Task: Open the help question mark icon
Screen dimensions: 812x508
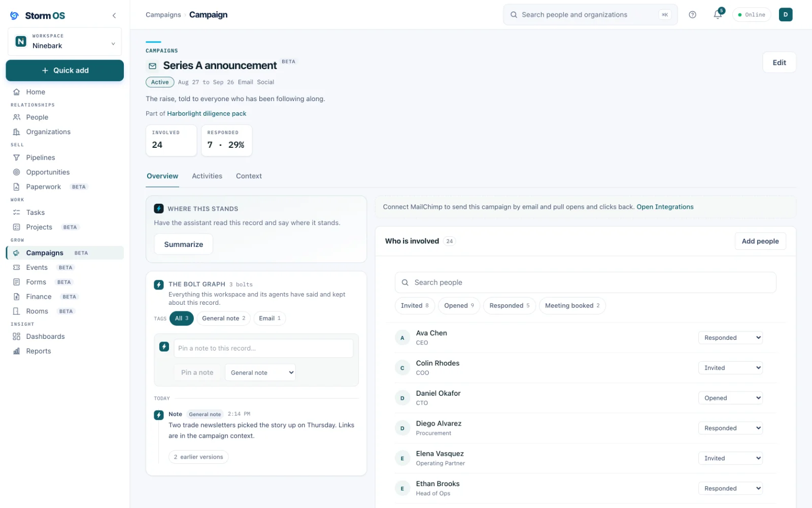Action: [692, 15]
